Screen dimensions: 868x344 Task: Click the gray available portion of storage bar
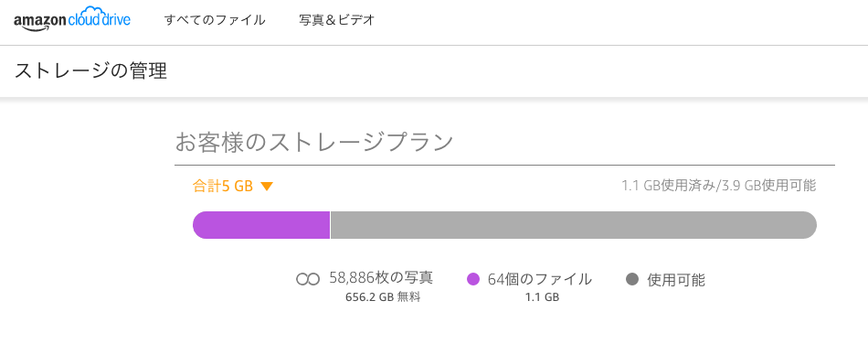click(x=574, y=225)
